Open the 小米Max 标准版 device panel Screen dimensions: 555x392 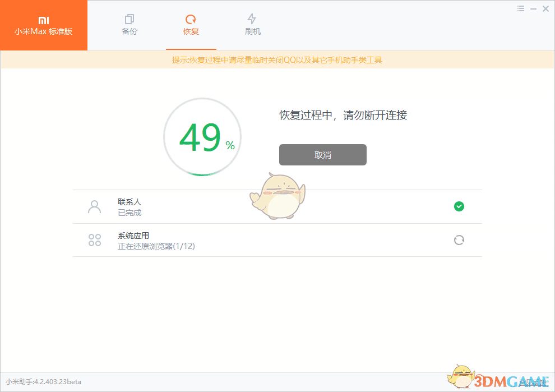43,25
